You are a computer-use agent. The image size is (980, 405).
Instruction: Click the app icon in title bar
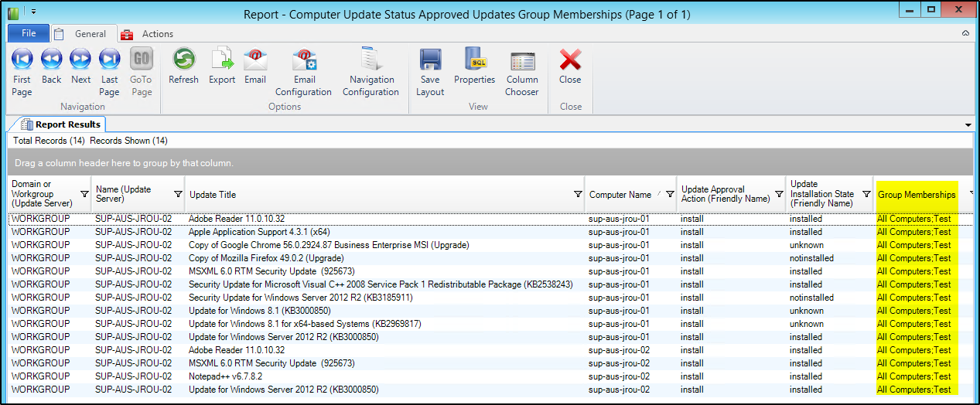pos(13,13)
